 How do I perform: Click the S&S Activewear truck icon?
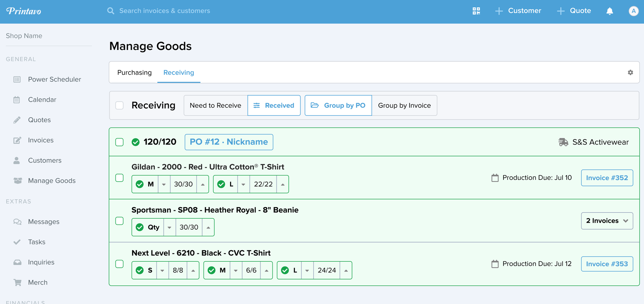click(x=563, y=142)
